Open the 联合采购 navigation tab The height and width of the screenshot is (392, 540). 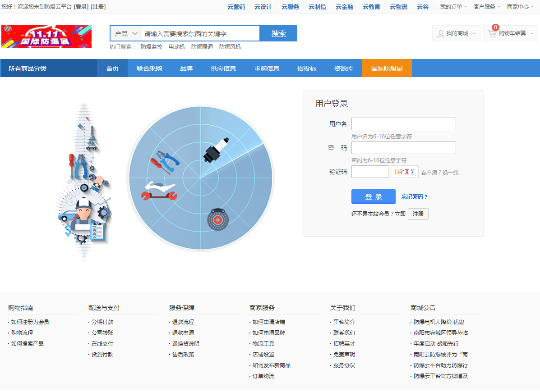tap(149, 68)
